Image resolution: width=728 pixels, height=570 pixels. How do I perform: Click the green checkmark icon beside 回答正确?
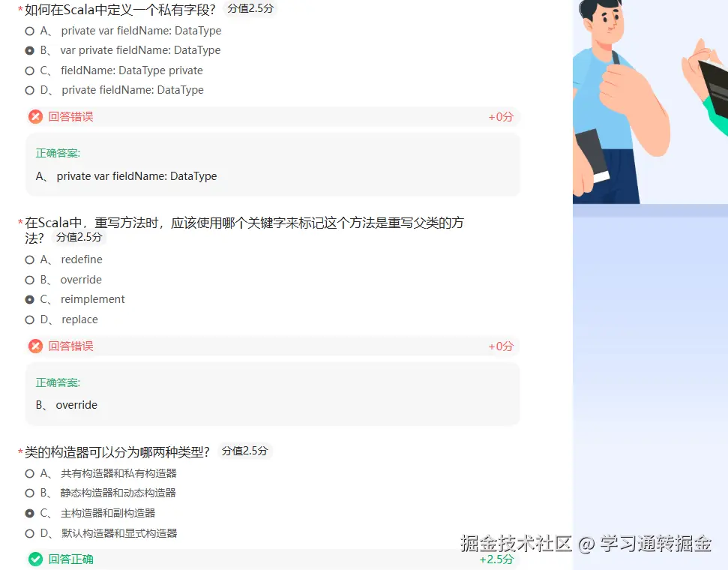coord(36,559)
